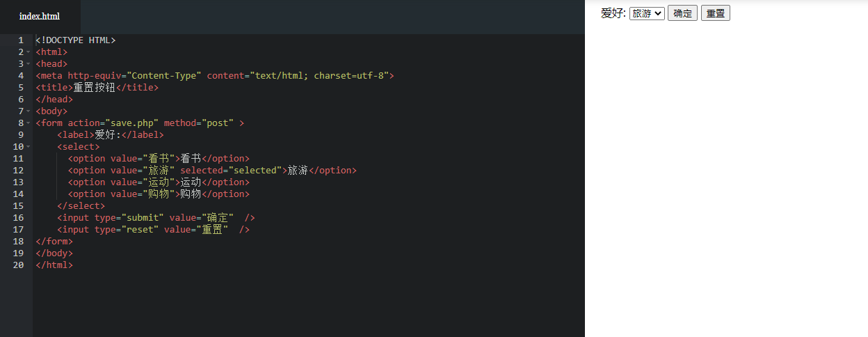Click line number 20 in gutter
Screen dimensions: 868x337
click(18, 265)
